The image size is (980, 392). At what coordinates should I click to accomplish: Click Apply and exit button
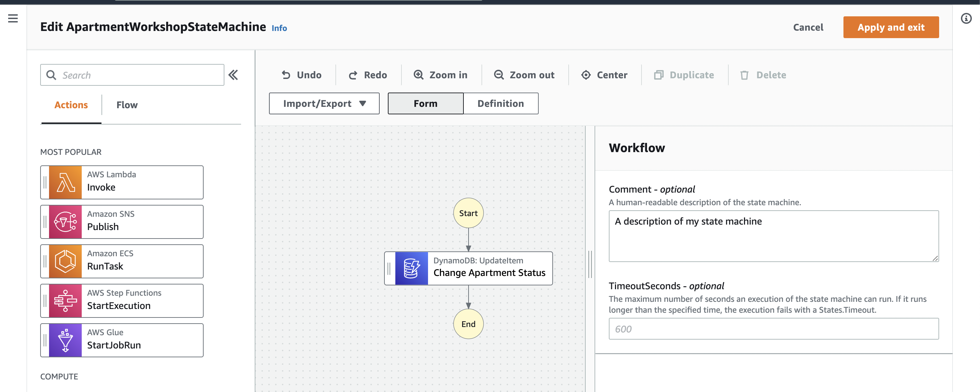pos(891,27)
